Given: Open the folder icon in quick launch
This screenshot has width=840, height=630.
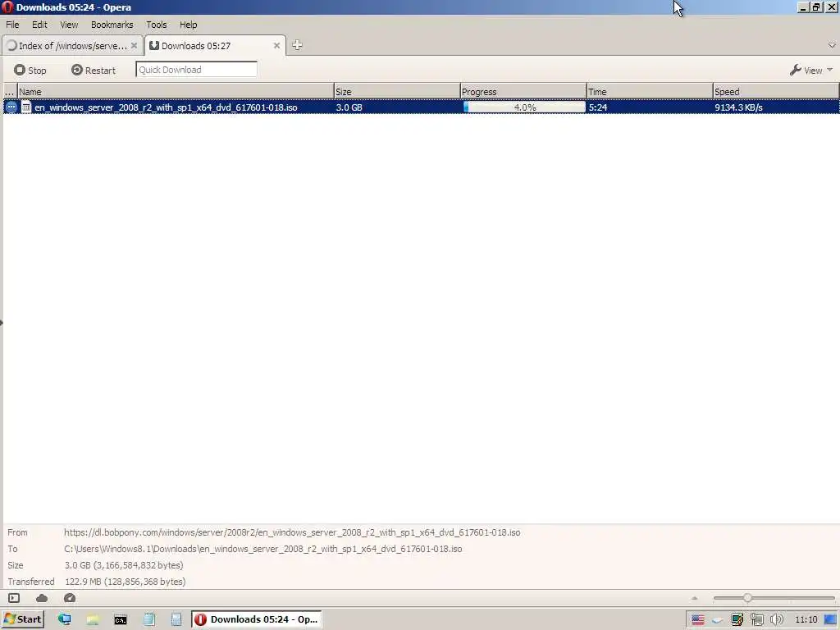Looking at the screenshot, I should click(92, 620).
